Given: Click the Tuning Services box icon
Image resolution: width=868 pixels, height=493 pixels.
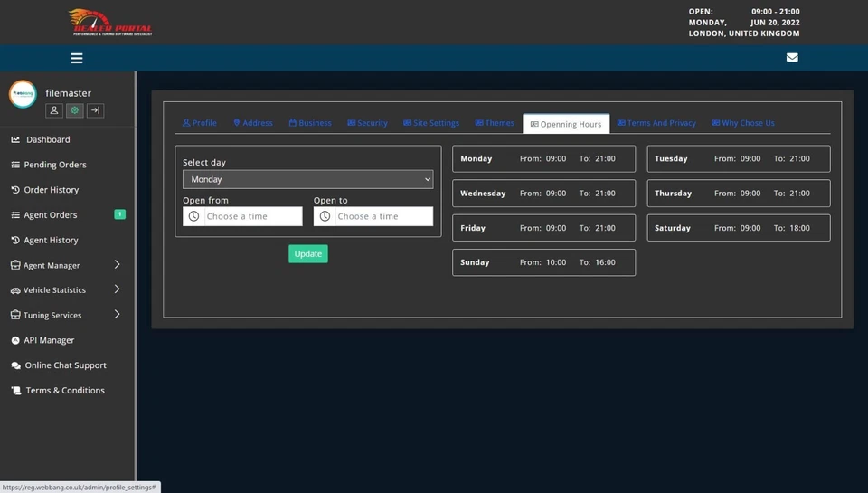Looking at the screenshot, I should pyautogui.click(x=15, y=315).
